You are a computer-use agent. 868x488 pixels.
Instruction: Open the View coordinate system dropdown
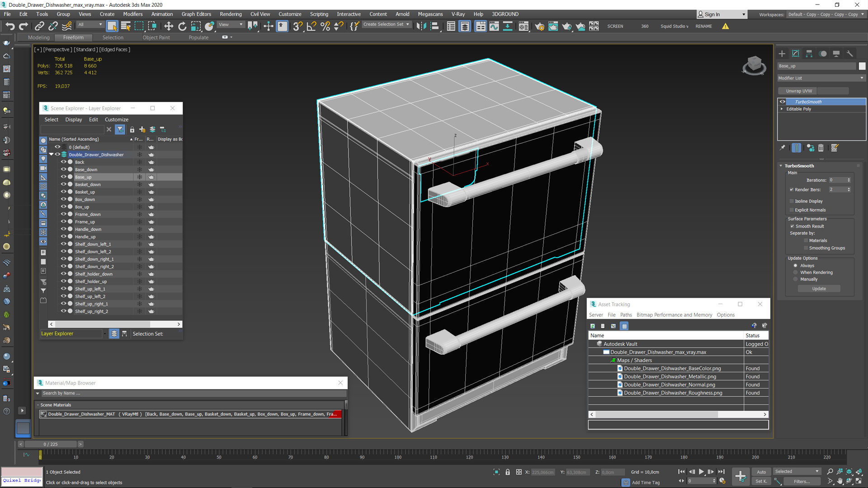pos(231,24)
